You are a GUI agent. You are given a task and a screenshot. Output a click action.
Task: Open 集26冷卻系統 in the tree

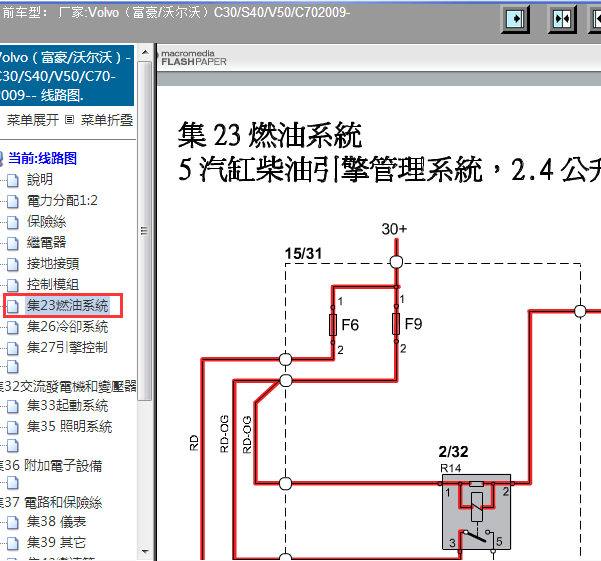point(67,326)
